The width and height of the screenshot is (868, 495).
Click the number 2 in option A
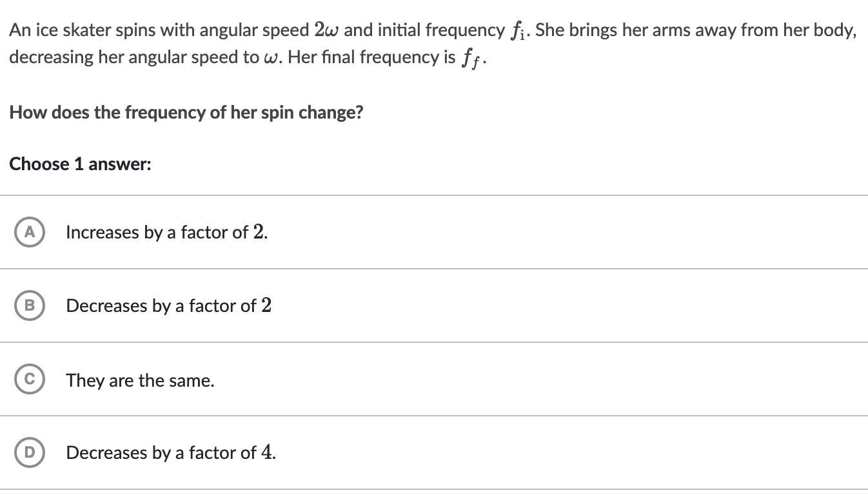tap(258, 231)
